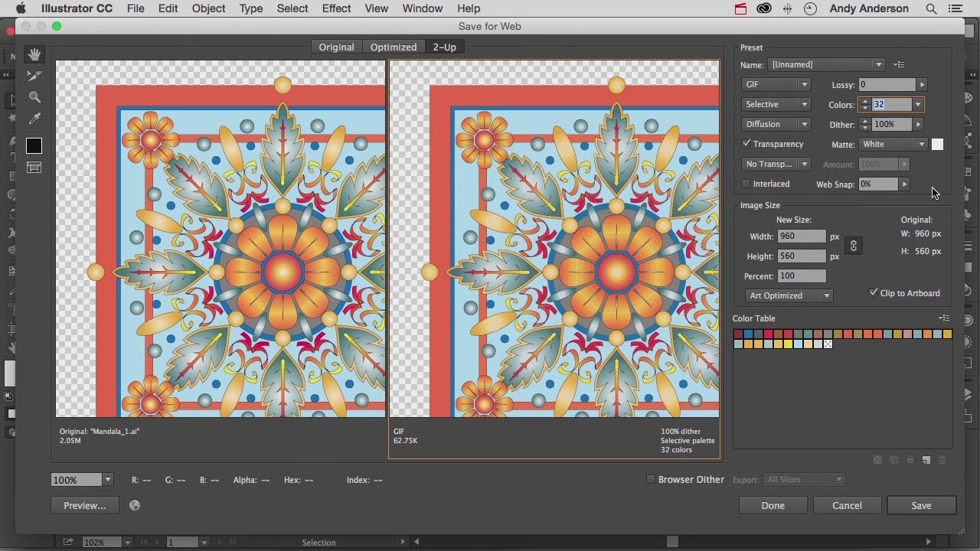Open the Matte White dropdown

[x=893, y=145]
